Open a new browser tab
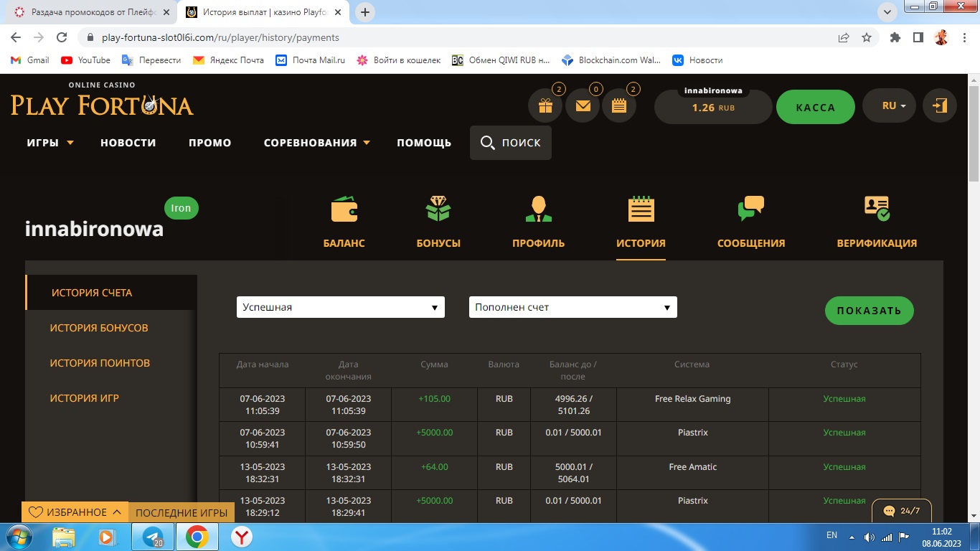The image size is (980, 551). click(x=365, y=12)
